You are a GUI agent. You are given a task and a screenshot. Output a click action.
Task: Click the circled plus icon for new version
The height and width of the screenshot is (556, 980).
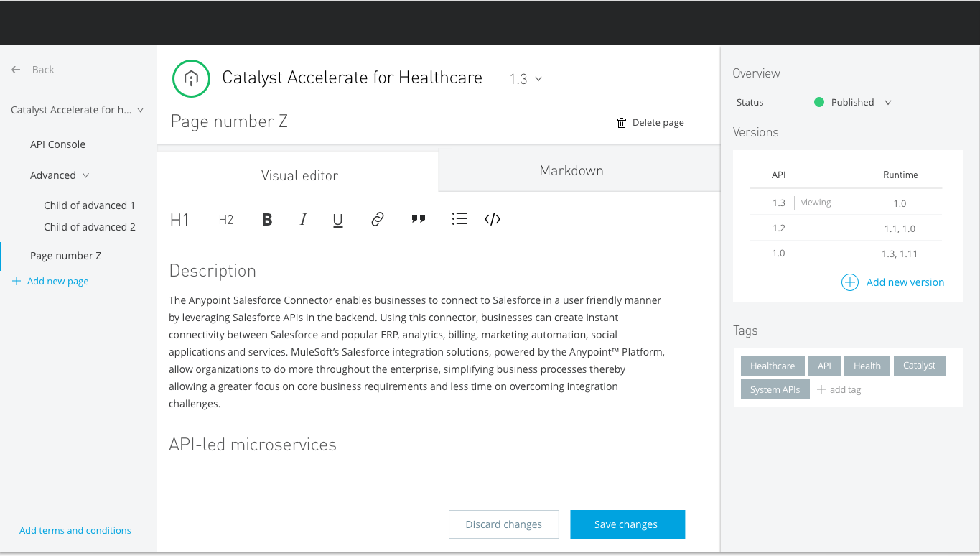pos(850,282)
